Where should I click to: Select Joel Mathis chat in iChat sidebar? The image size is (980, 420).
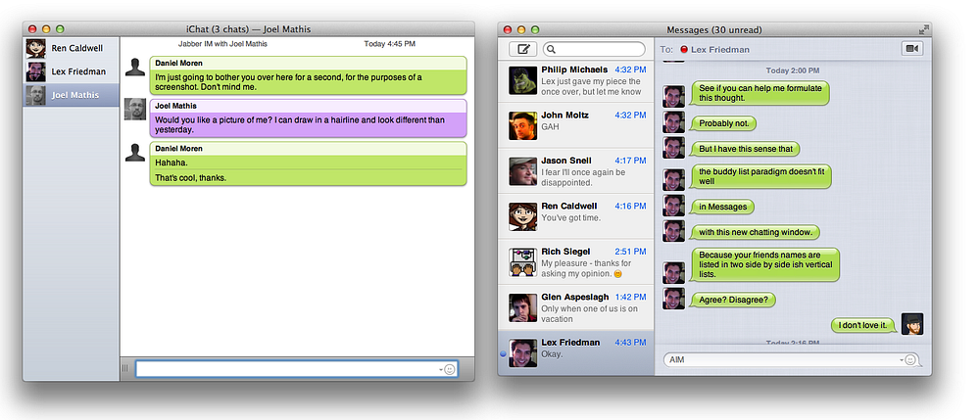coord(72,96)
